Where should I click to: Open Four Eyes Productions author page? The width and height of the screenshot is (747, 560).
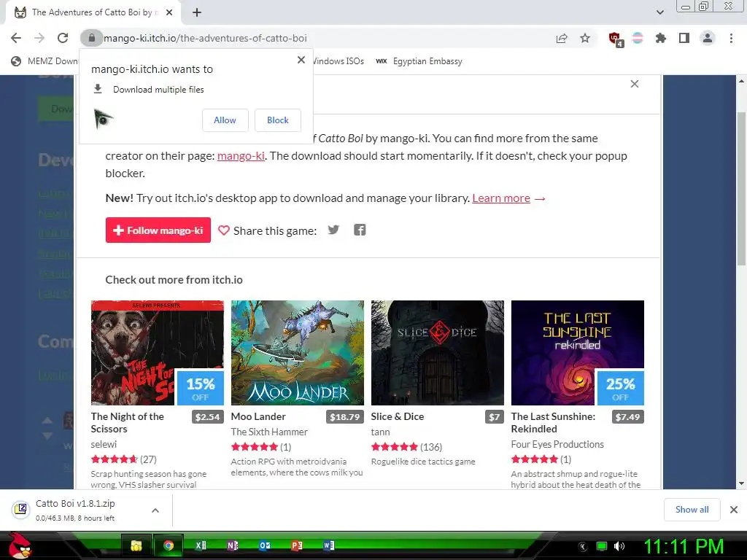[x=557, y=444]
